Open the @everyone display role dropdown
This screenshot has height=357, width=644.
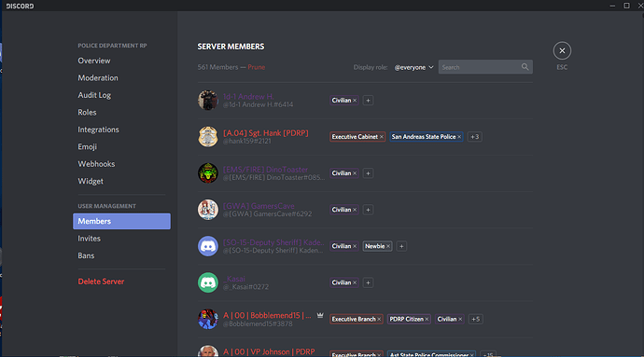tap(413, 67)
